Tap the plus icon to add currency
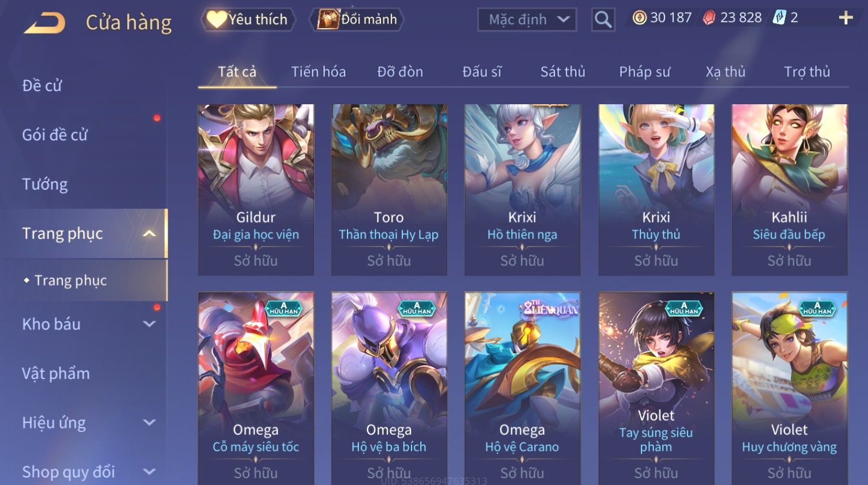The image size is (868, 485). pos(846,18)
